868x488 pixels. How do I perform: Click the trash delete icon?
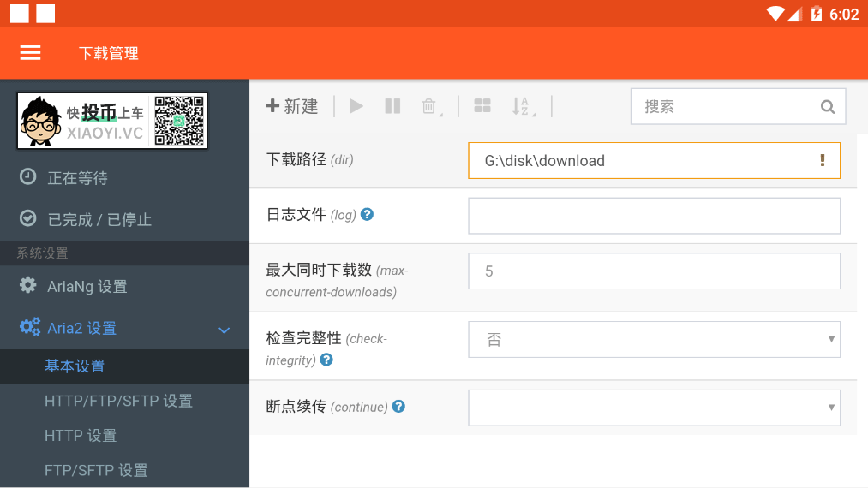[430, 106]
